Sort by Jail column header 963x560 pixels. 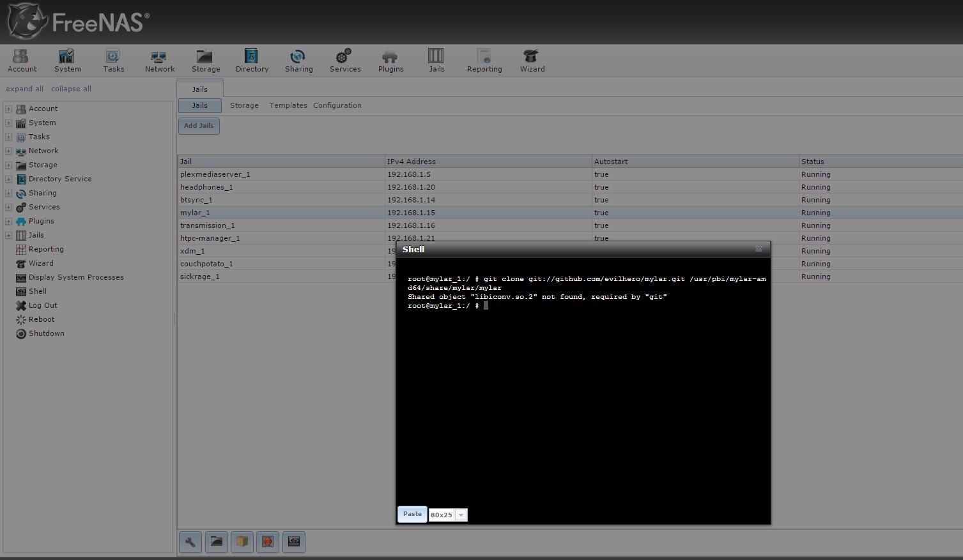(281, 162)
